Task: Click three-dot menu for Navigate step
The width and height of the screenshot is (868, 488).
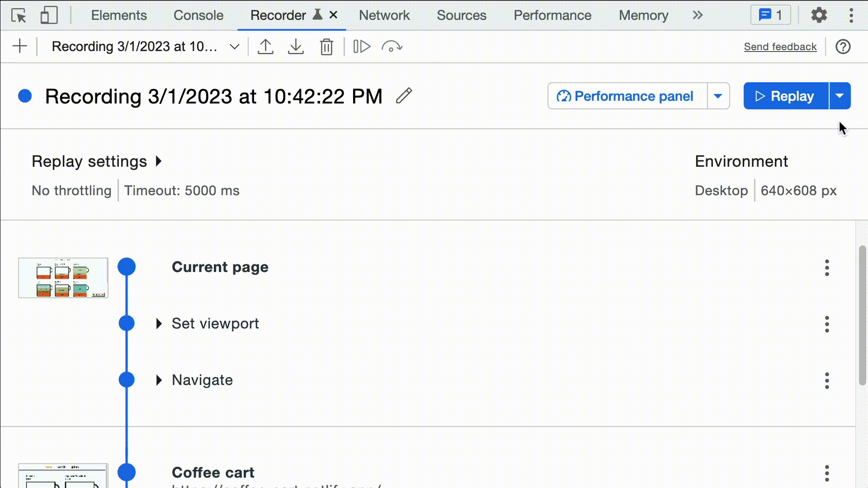Action: pos(827,380)
